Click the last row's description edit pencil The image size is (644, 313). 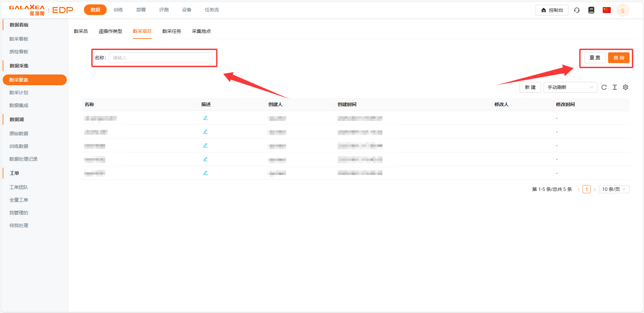pos(205,173)
